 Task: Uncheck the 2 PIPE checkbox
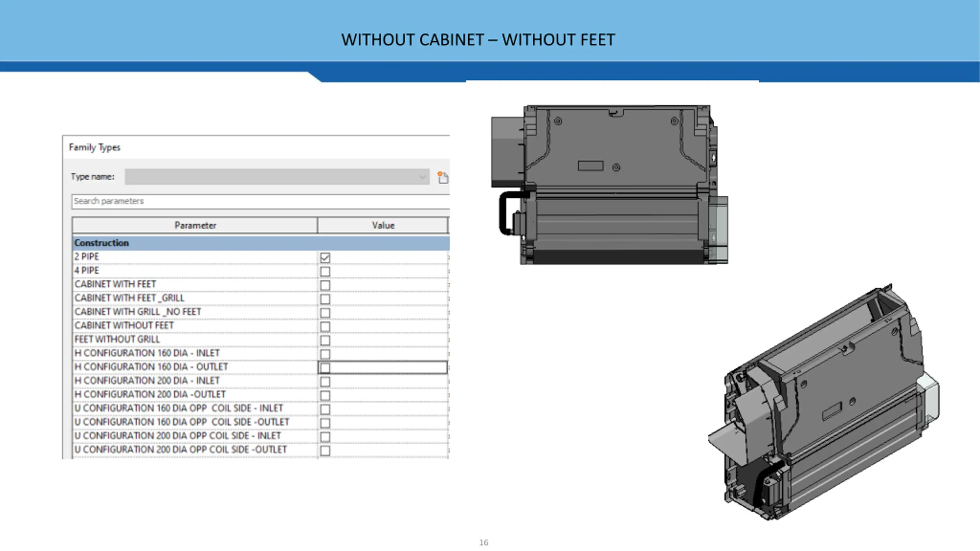coord(325,258)
